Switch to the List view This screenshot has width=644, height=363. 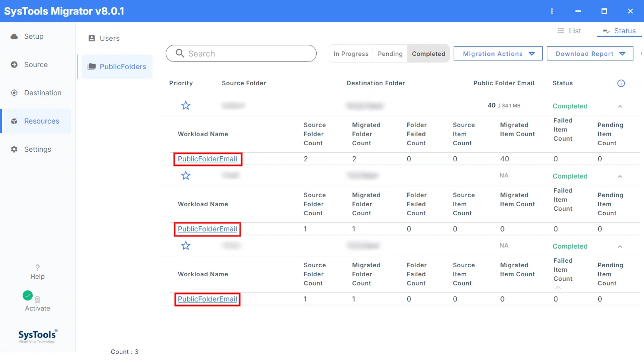[569, 31]
